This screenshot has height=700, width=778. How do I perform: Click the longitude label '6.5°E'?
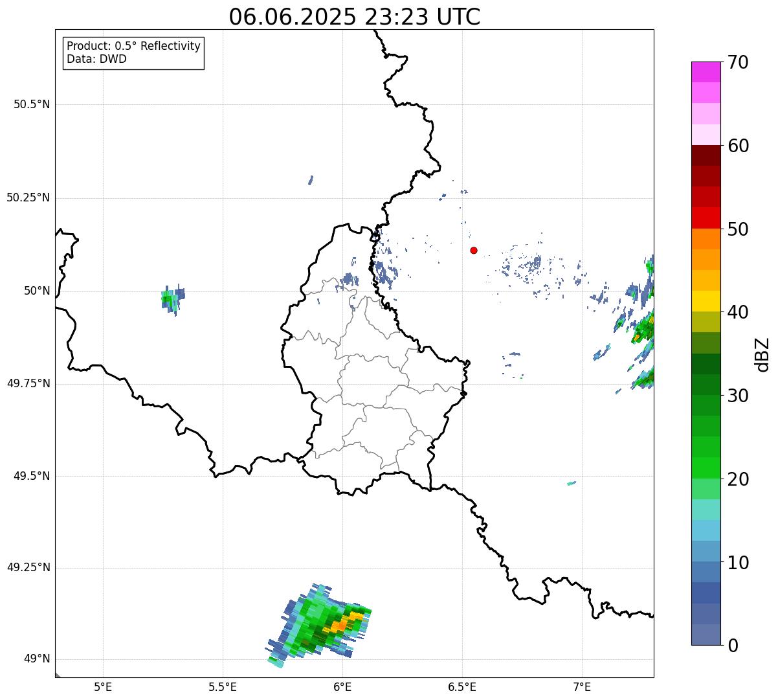[462, 687]
